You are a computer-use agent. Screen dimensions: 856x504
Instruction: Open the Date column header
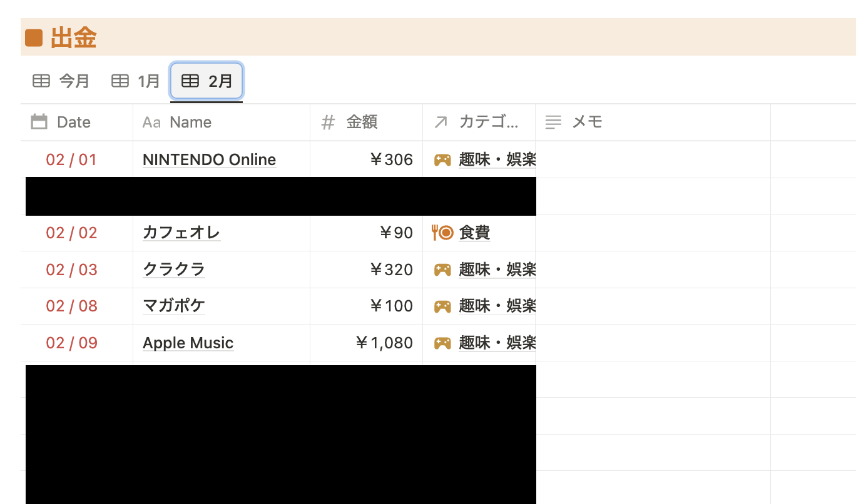(76, 123)
